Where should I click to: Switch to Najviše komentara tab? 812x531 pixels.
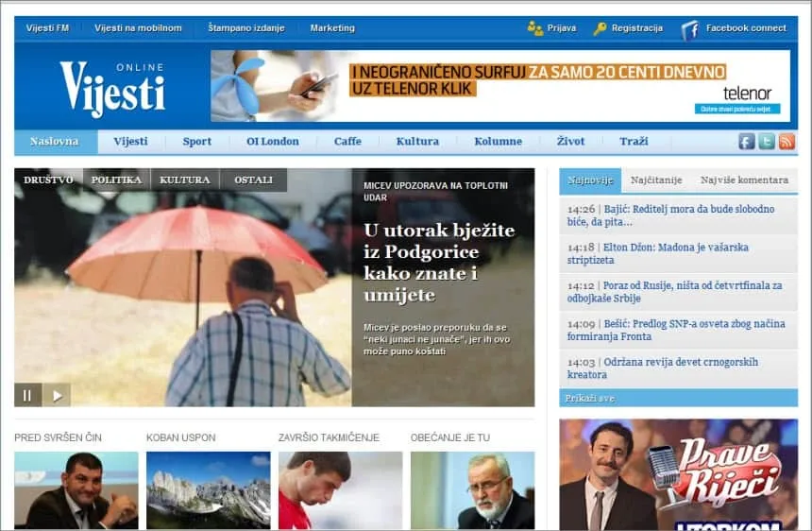(x=744, y=180)
